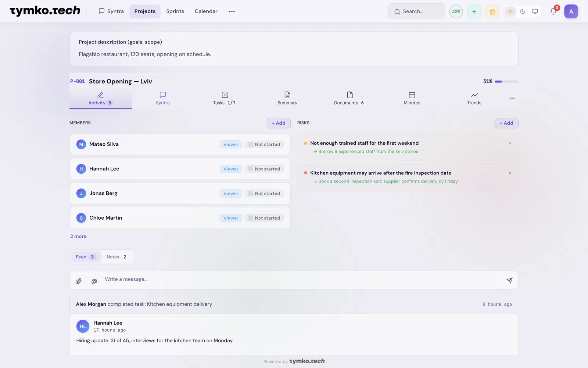Open Chloe Martin's Viewer role dropdown
Image resolution: width=588 pixels, height=368 pixels.
[231, 218]
